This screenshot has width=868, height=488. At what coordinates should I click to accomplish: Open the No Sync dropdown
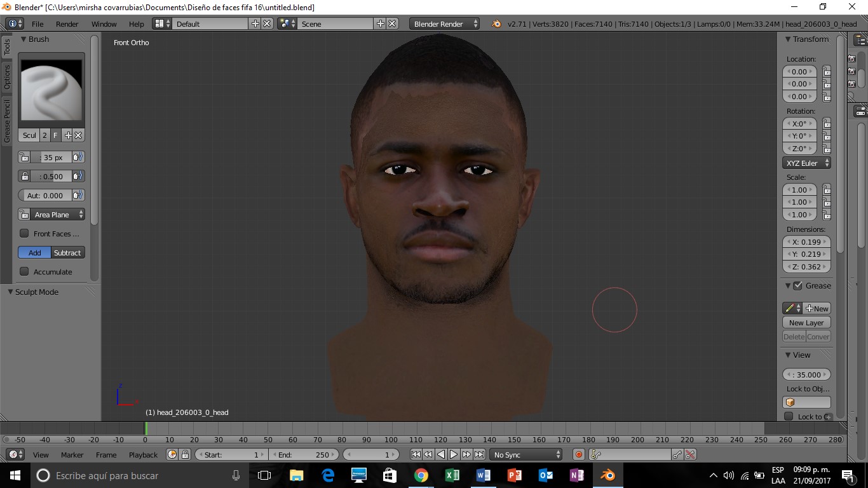click(526, 454)
